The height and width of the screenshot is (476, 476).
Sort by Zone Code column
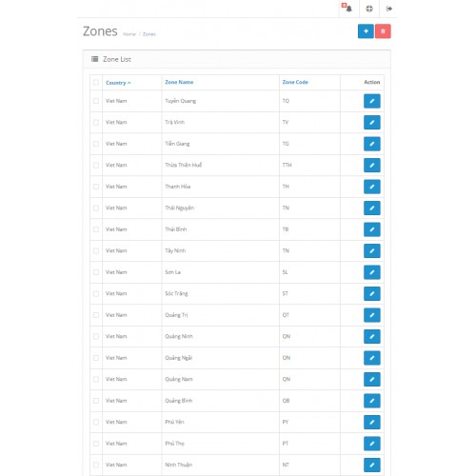tap(295, 82)
